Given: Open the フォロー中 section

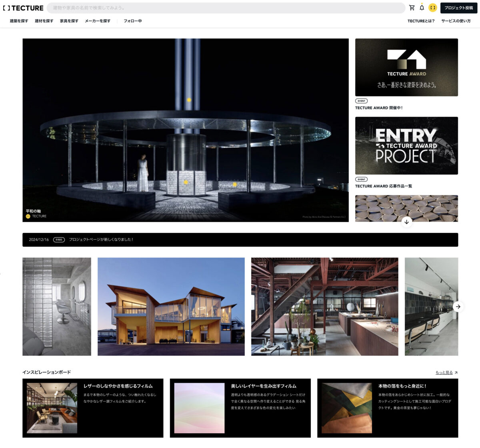Looking at the screenshot, I should pyautogui.click(x=132, y=21).
